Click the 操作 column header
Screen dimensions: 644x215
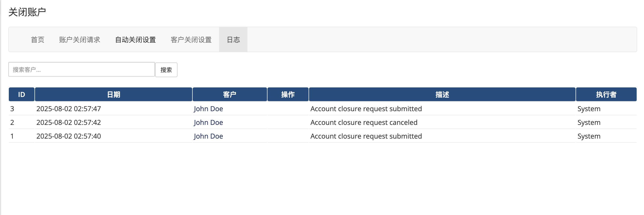click(288, 94)
